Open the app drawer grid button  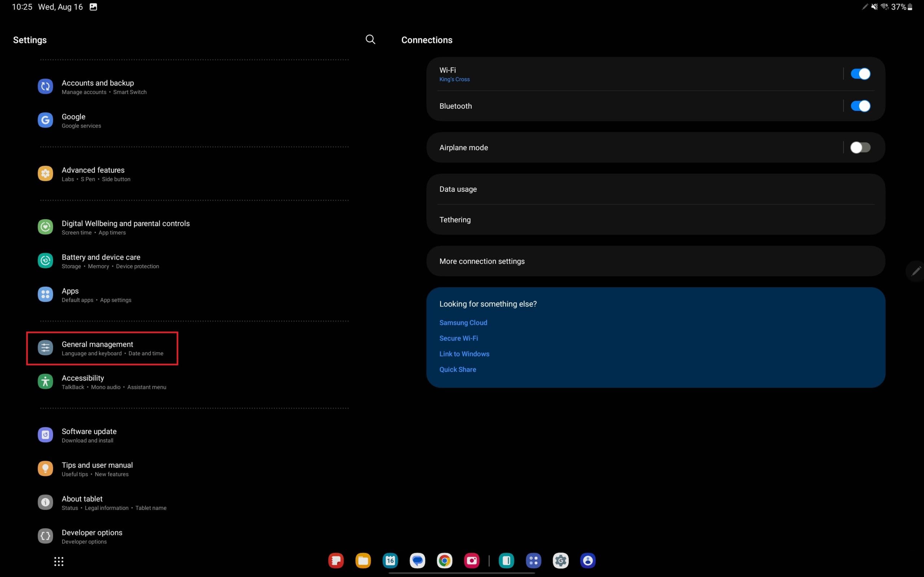click(x=59, y=561)
